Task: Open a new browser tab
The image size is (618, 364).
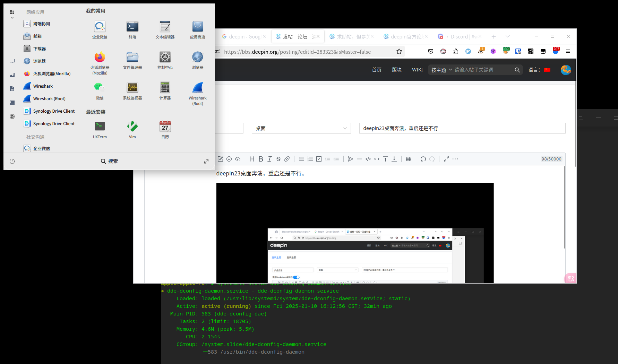Action: (493, 36)
